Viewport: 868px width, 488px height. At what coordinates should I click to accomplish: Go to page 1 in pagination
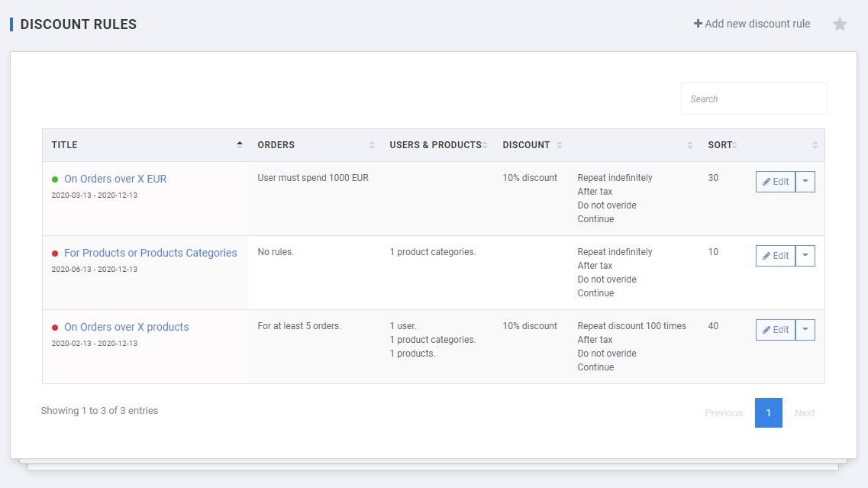click(x=768, y=412)
